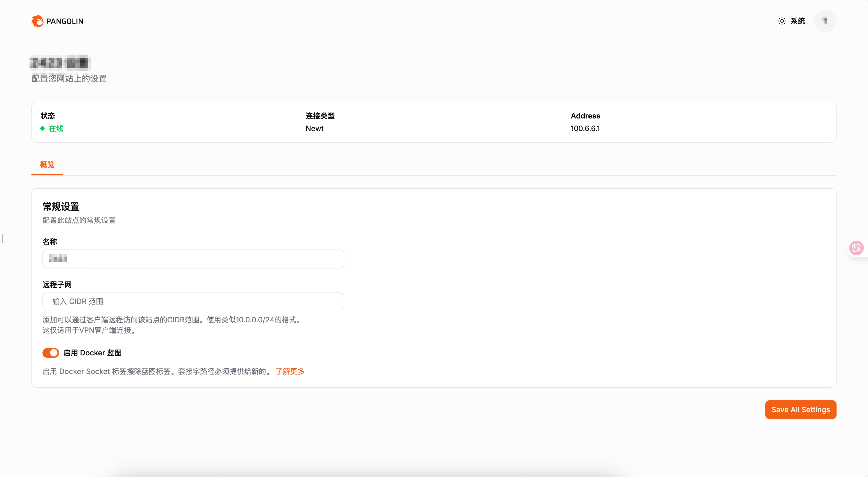Click the 在线 status text

click(56, 128)
